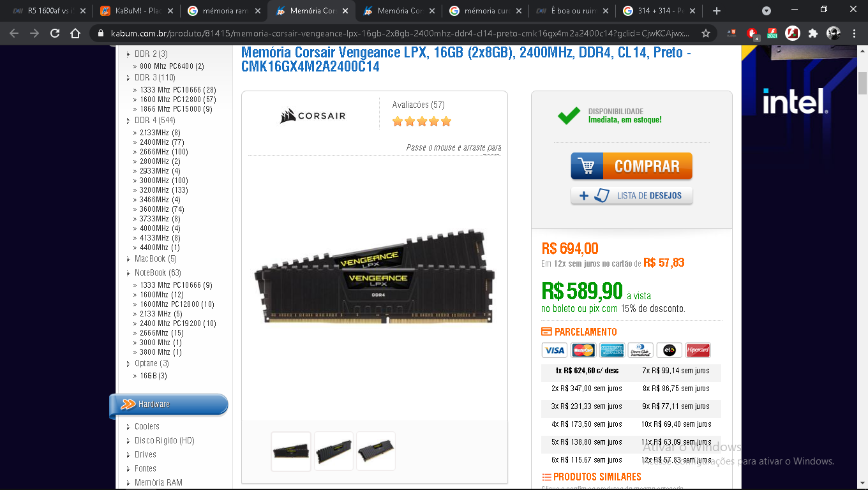Image resolution: width=868 pixels, height=490 pixels.
Task: Expand the DDR 4 (544) category
Action: (155, 121)
